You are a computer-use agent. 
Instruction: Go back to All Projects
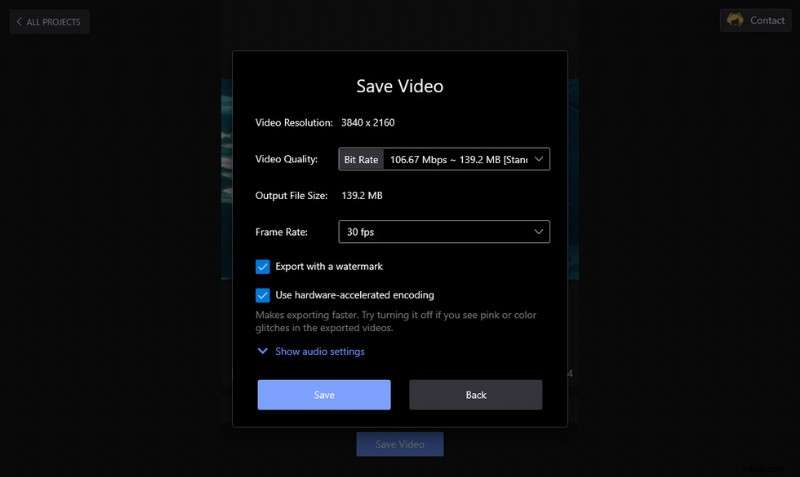point(49,21)
